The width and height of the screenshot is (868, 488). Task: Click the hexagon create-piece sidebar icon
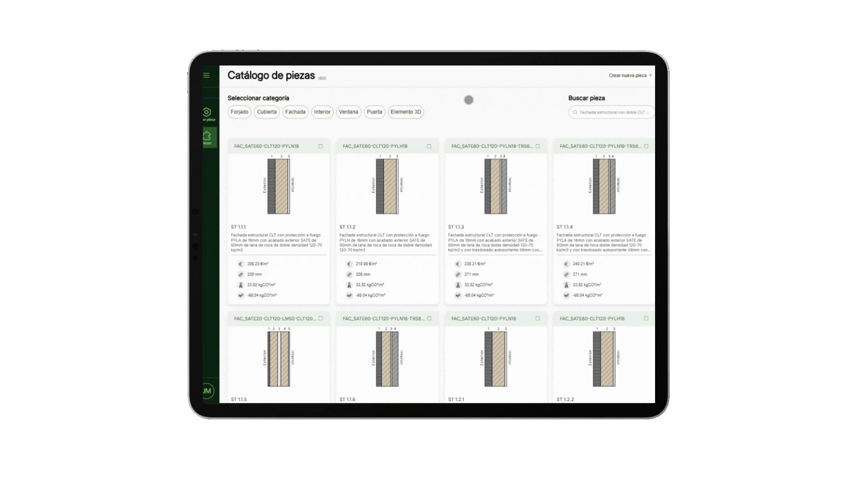[x=207, y=112]
